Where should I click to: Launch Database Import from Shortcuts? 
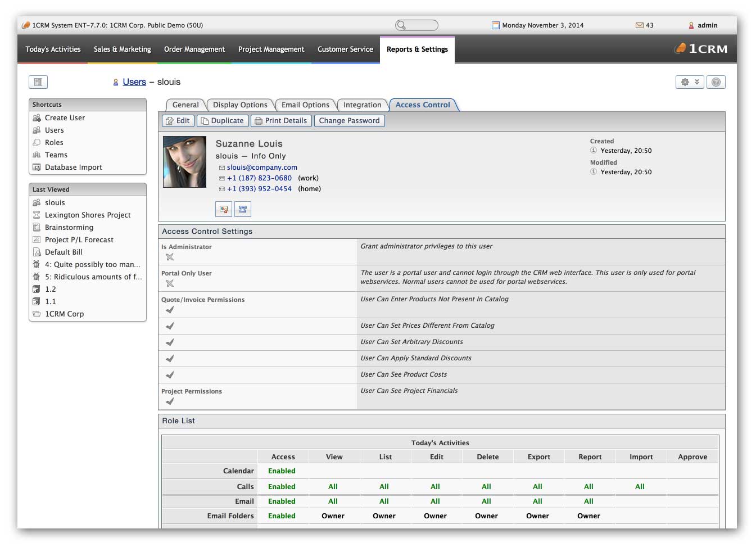pyautogui.click(x=74, y=167)
